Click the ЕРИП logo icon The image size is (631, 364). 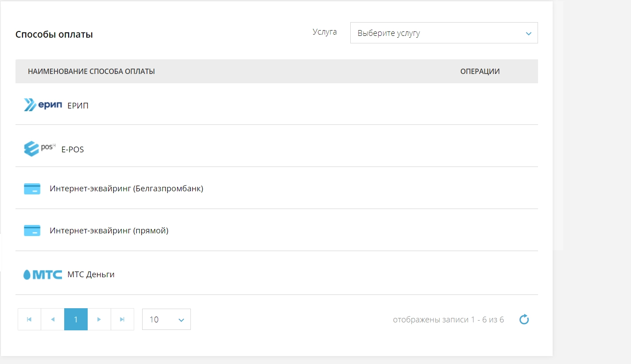43,105
